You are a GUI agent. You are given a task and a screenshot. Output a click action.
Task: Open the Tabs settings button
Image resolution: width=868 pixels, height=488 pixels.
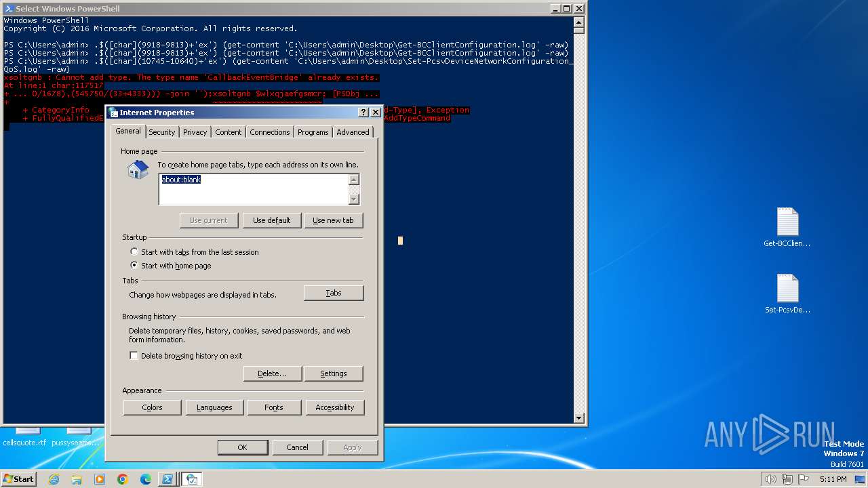[x=334, y=293]
